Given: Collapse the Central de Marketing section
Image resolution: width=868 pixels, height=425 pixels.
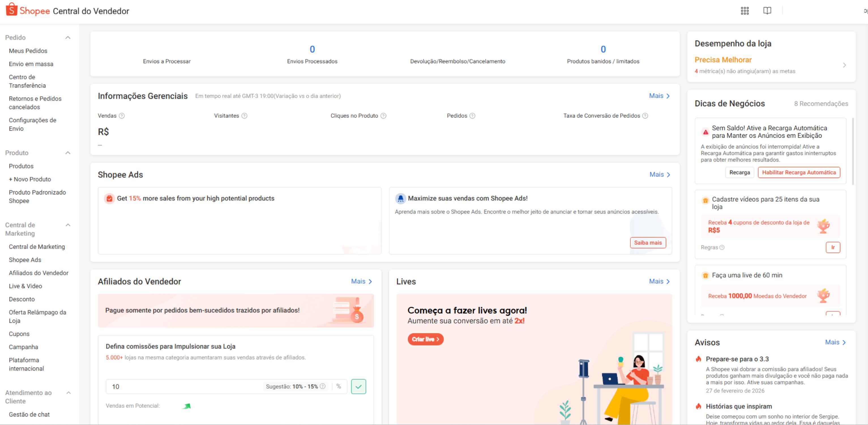Looking at the screenshot, I should click(69, 225).
